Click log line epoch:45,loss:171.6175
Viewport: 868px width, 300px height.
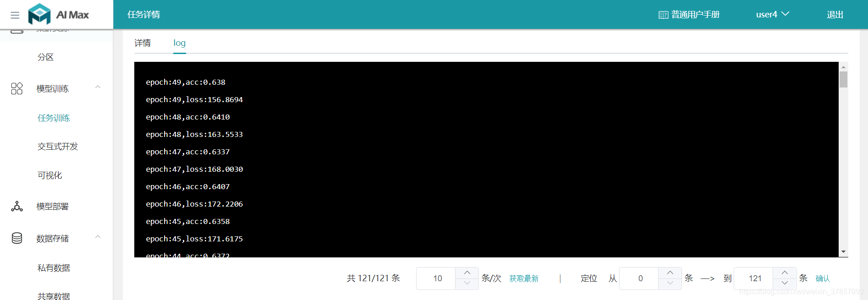[x=194, y=239]
